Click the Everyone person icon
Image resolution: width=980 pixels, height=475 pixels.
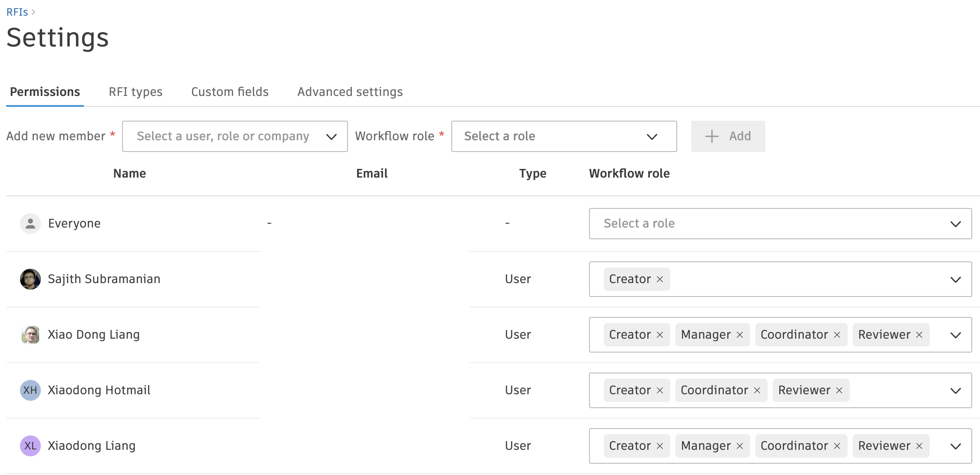[30, 223]
